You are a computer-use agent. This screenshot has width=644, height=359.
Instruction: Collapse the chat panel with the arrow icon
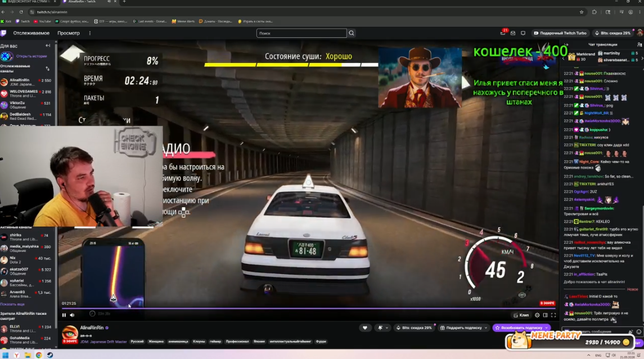pyautogui.click(x=566, y=44)
